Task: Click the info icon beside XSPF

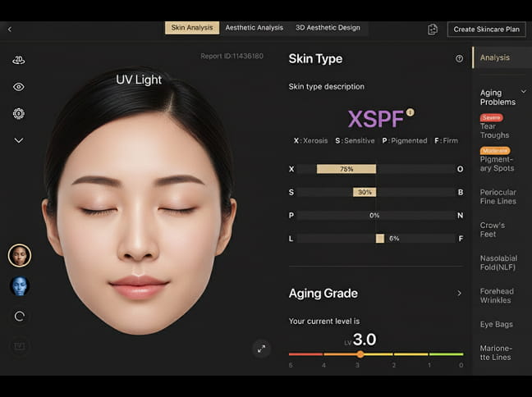Action: pos(410,112)
